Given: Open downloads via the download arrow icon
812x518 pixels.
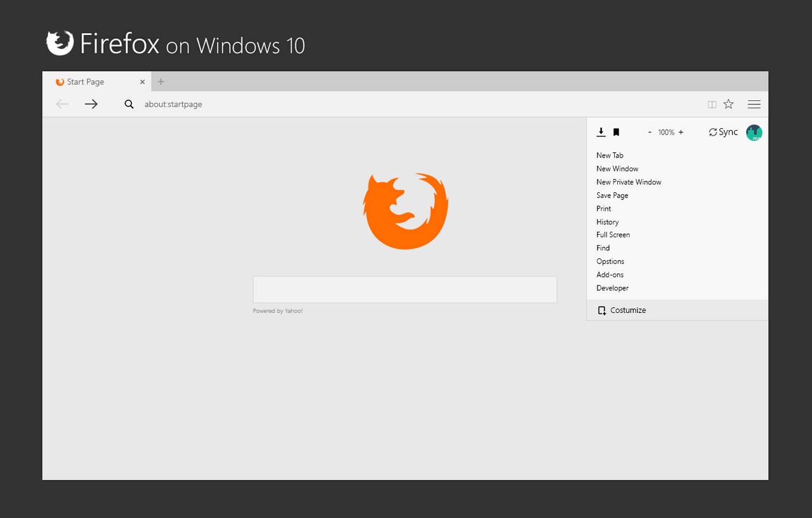Looking at the screenshot, I should tap(601, 132).
